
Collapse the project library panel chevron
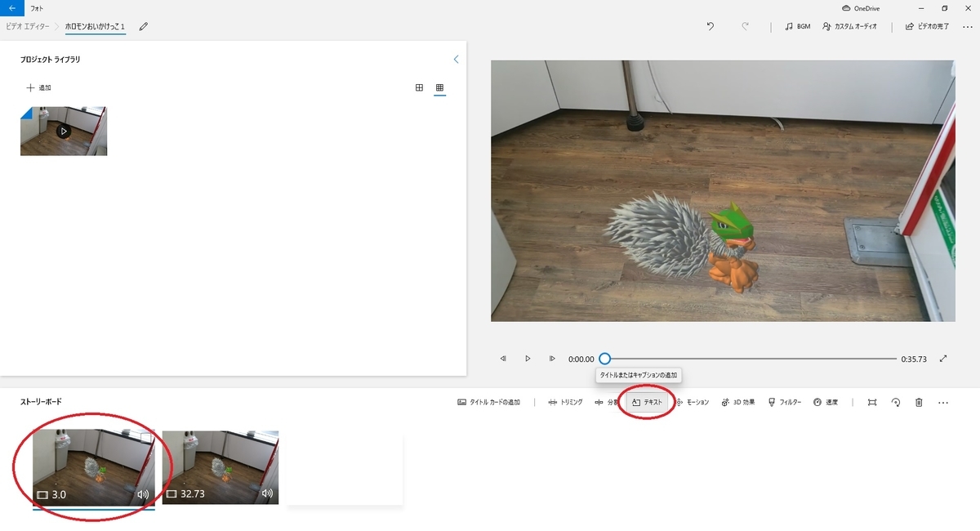[x=456, y=59]
